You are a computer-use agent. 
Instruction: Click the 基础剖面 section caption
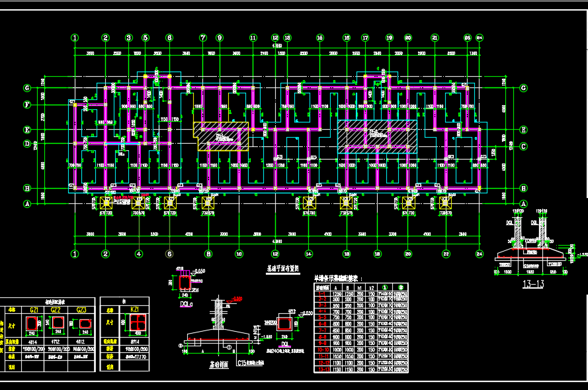click(219, 365)
